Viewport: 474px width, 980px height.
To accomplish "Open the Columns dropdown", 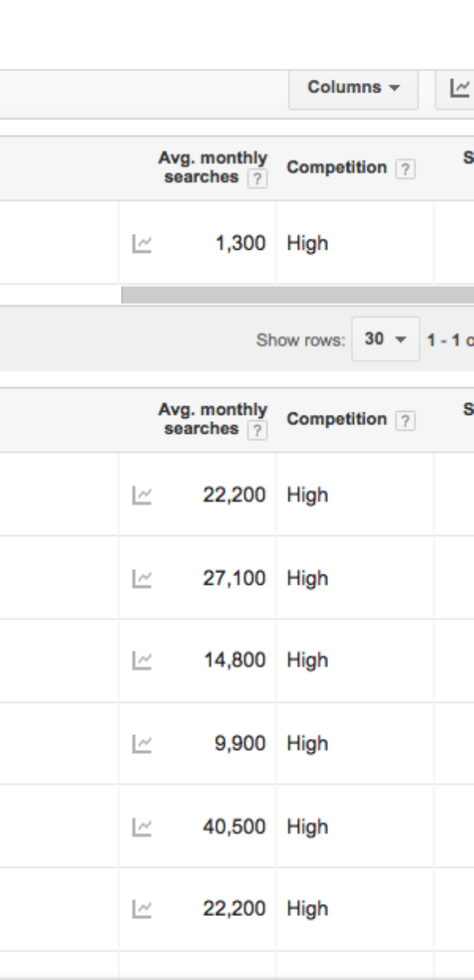I will point(353,88).
